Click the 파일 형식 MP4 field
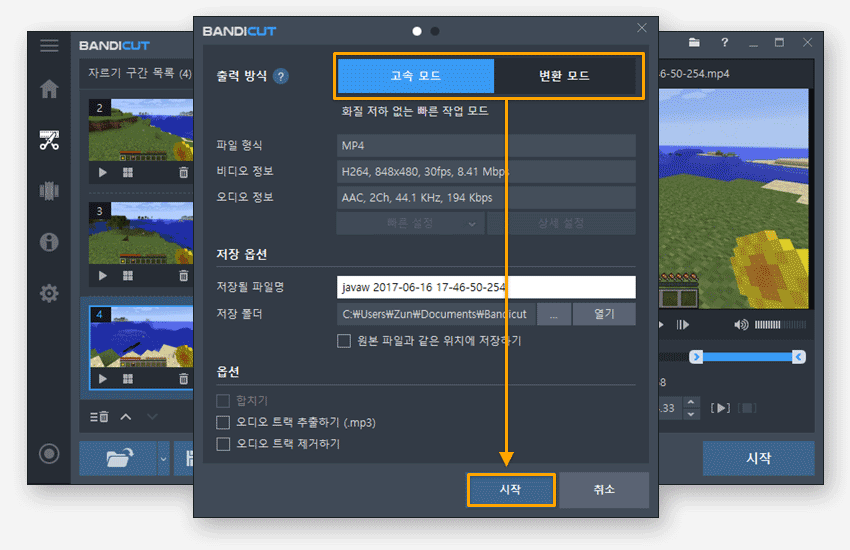850x550 pixels. coord(486,146)
